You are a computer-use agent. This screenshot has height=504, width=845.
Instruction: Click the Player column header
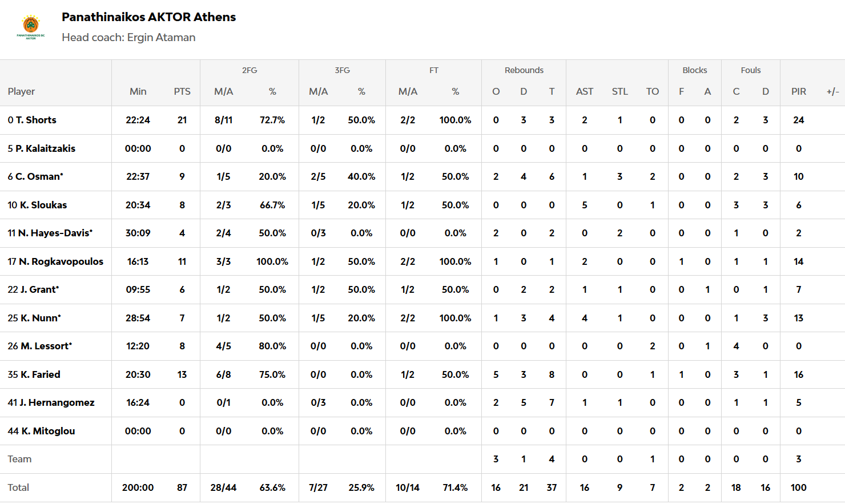pos(21,91)
